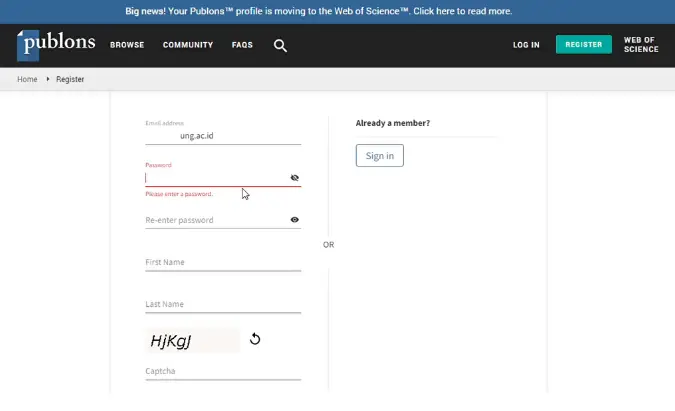
Task: Open the Web of Science link
Action: tap(640, 45)
